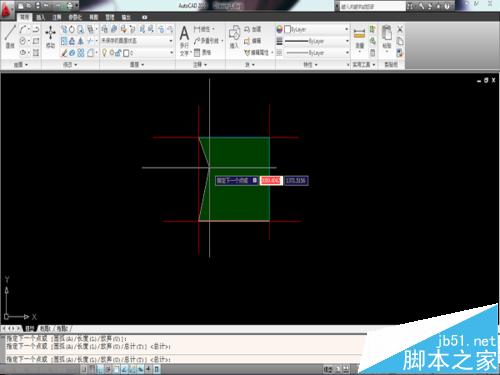Viewport: 500px width, 375px height.
Task: Expand the Annotation (注释) panel
Action: [200, 64]
